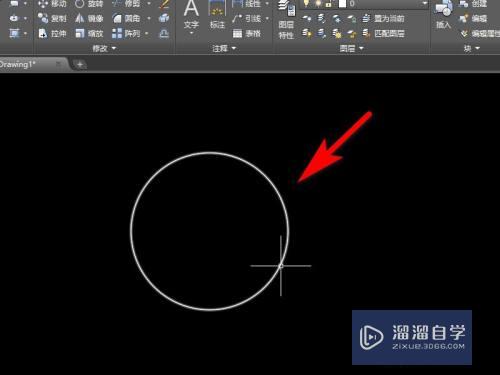500x375 pixels.
Task: Switch to the Drawing1* tab
Action: coord(18,64)
